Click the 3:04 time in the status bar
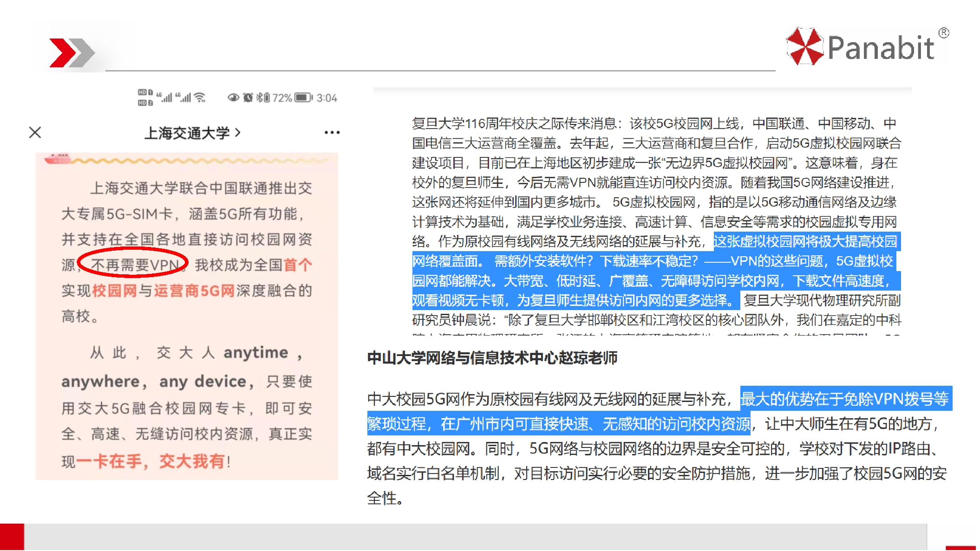 pyautogui.click(x=327, y=98)
